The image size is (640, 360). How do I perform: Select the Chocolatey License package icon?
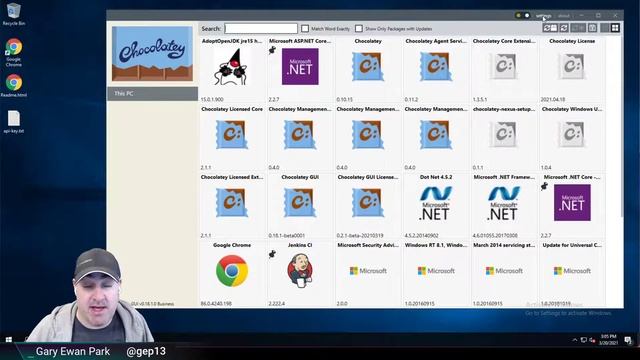click(572, 66)
